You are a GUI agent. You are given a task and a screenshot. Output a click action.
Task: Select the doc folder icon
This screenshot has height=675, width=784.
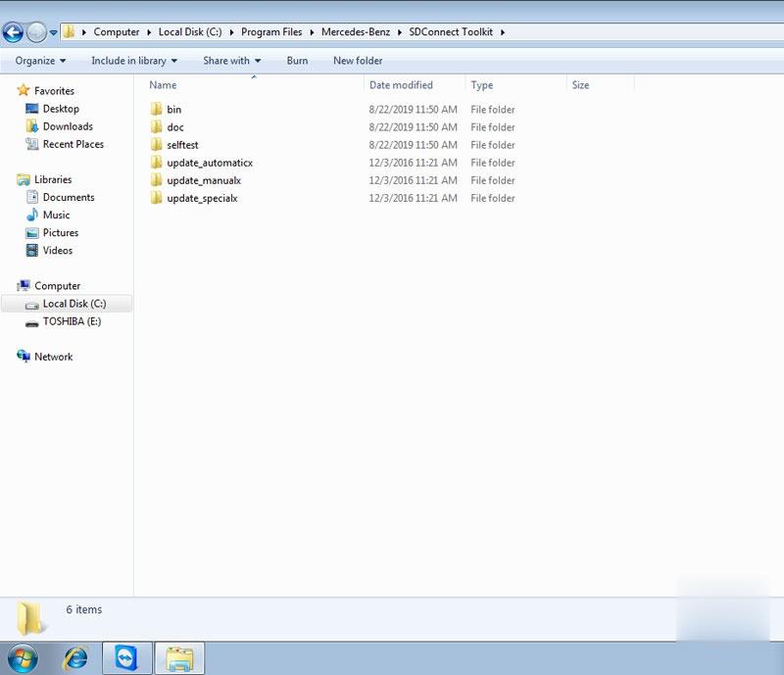pyautogui.click(x=157, y=127)
